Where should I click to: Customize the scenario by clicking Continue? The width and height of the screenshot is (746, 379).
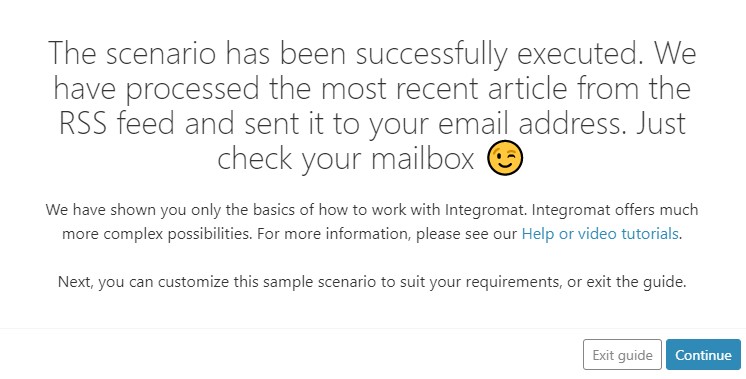pyautogui.click(x=703, y=355)
